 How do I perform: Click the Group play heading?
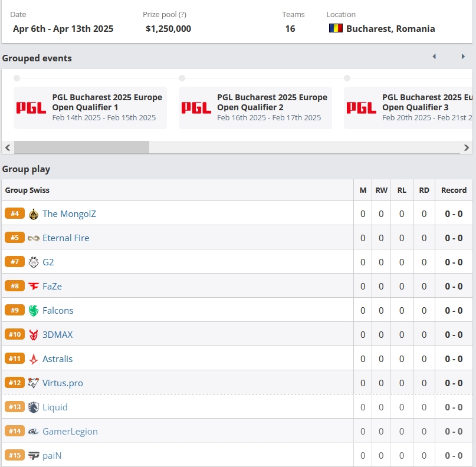(x=26, y=169)
